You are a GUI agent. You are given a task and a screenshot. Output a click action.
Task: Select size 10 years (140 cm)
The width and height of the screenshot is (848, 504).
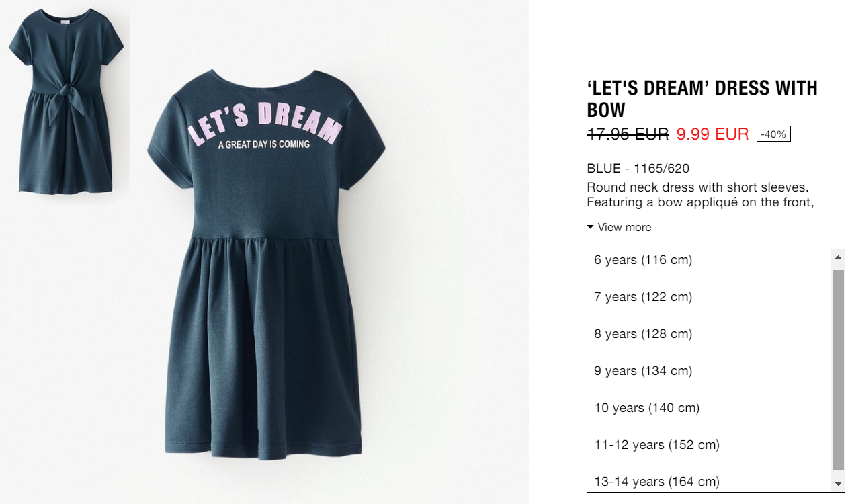click(x=710, y=408)
